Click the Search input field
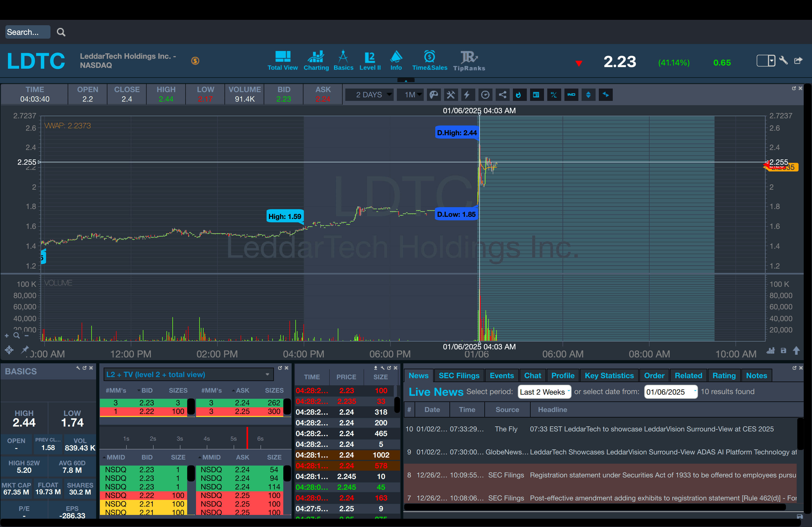 [27, 32]
